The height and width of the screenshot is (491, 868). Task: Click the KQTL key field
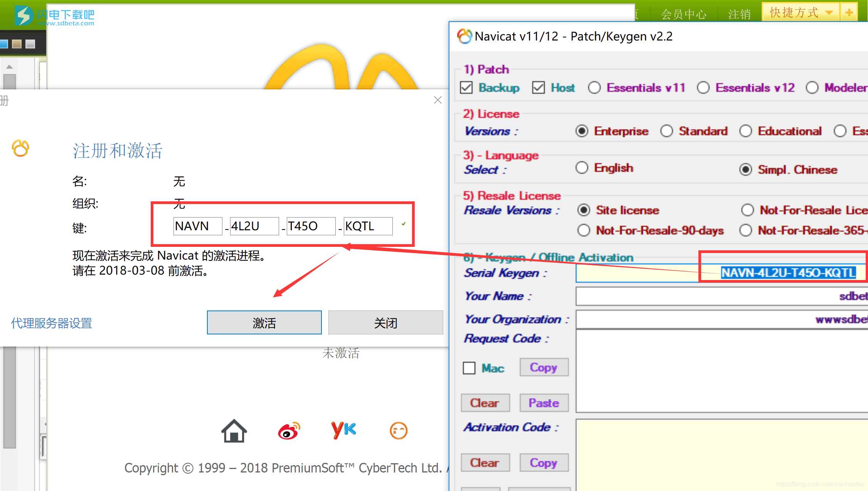[368, 226]
